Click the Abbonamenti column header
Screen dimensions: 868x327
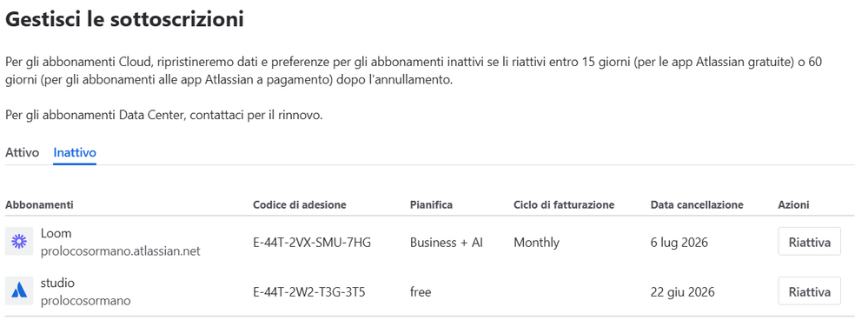coord(39,204)
